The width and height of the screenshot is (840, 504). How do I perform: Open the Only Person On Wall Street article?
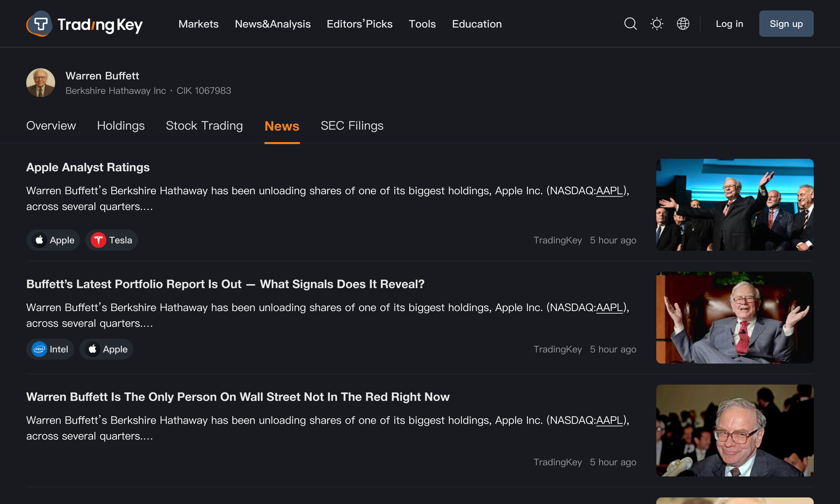pos(238,397)
